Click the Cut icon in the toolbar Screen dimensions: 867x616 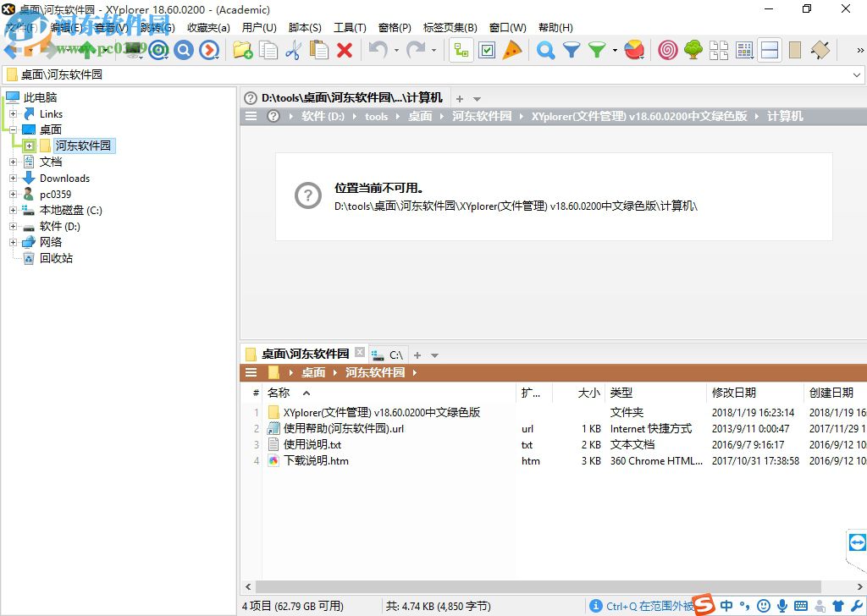pyautogui.click(x=295, y=50)
